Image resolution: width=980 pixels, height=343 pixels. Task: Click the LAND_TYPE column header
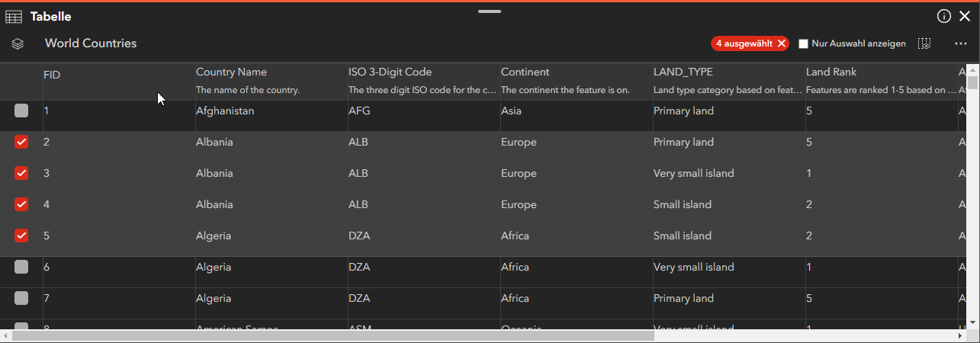coord(683,72)
